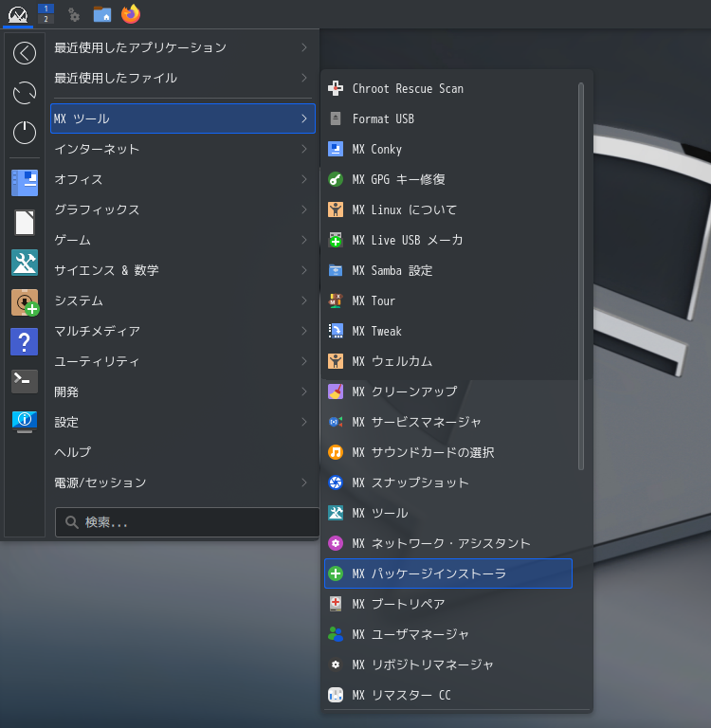711x728 pixels.
Task: Launch MX ツール from submenu
Action: click(x=448, y=513)
